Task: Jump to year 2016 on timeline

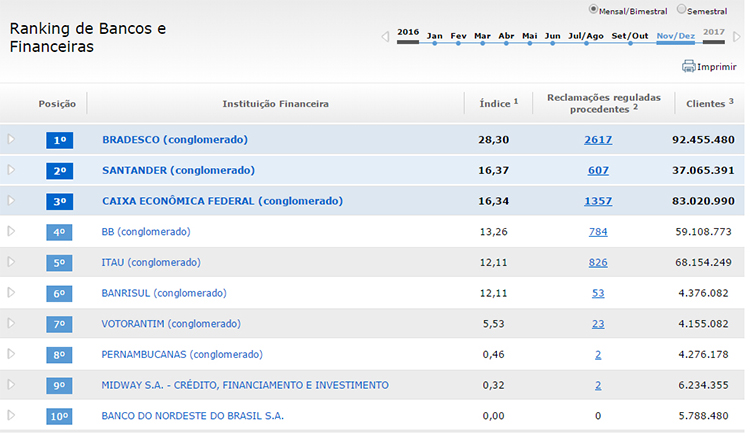Action: click(408, 32)
